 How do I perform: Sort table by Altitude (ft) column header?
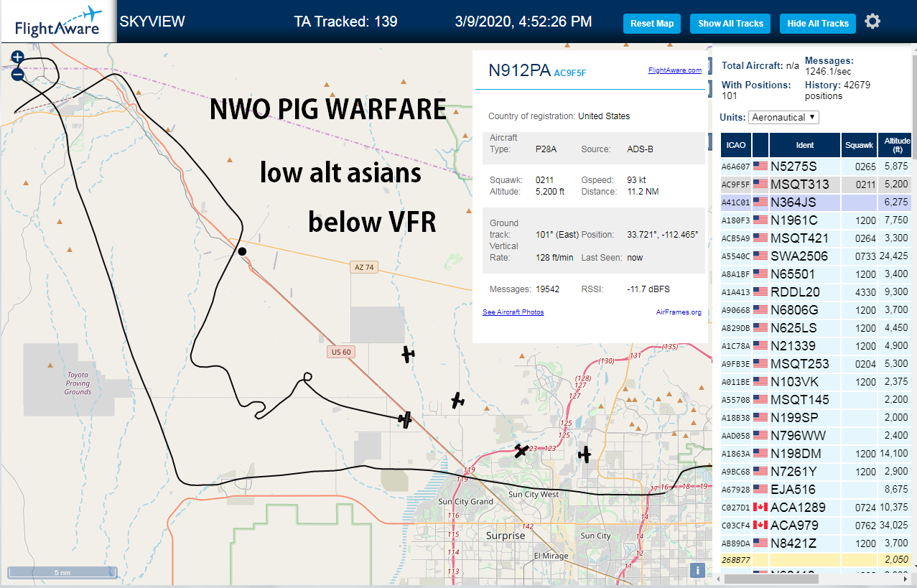(x=896, y=145)
